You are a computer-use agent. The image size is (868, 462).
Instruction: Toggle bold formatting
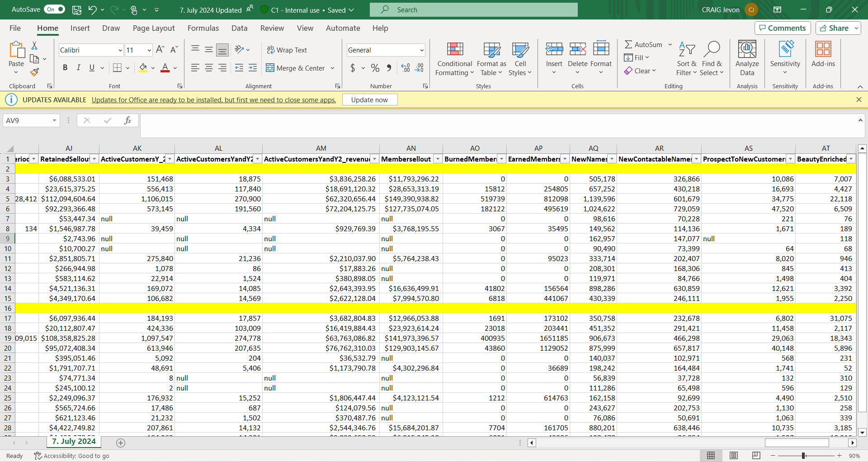[65, 68]
